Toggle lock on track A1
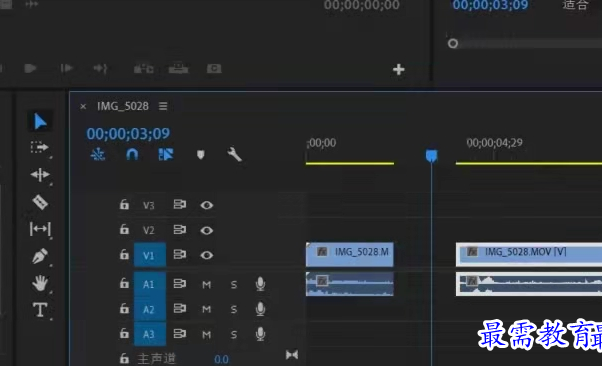602x366 pixels. [124, 283]
